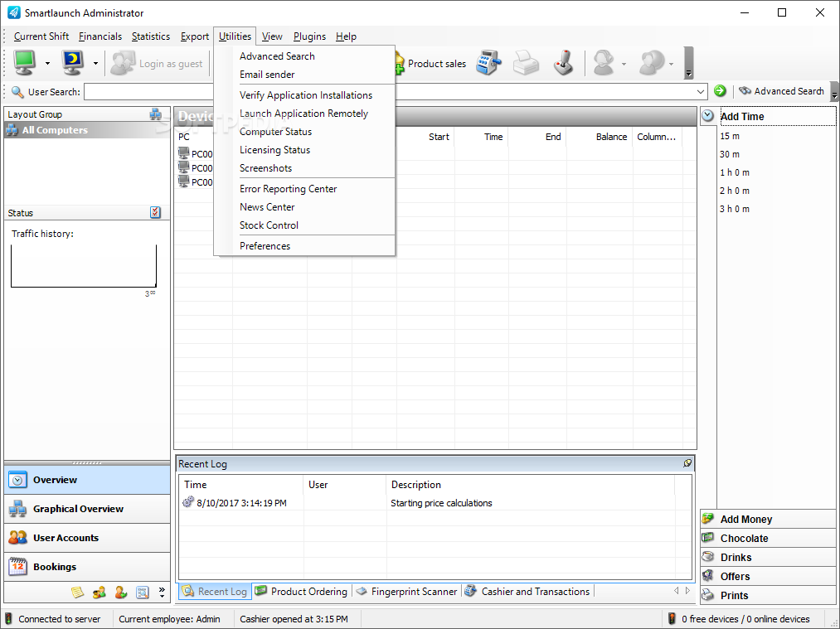Add 1 h 0 m time
Image resolution: width=840 pixels, height=629 pixels.
(x=735, y=172)
